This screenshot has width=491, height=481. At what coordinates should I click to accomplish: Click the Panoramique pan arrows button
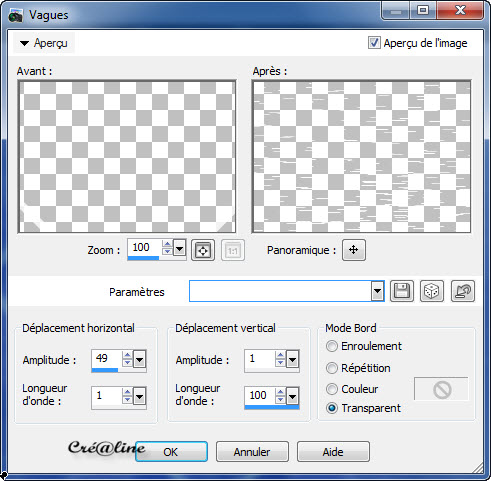(x=354, y=250)
